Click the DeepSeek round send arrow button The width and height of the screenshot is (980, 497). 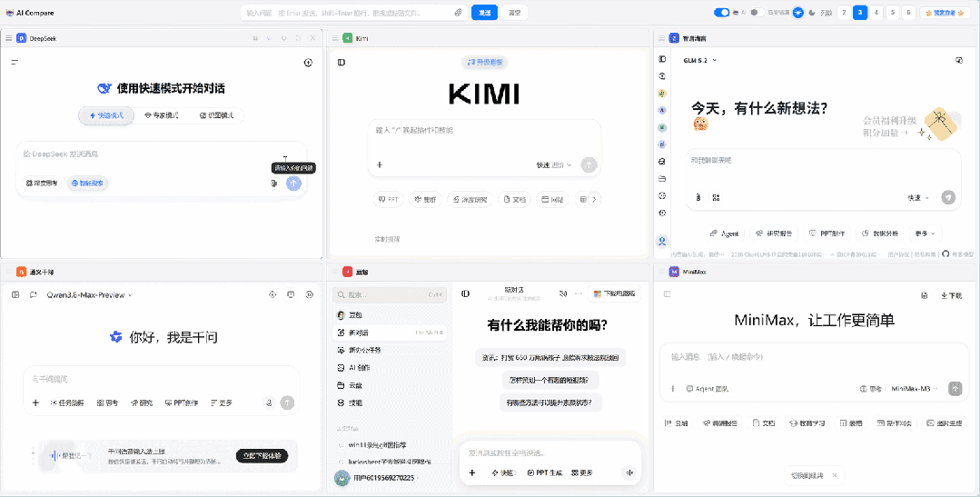(293, 184)
